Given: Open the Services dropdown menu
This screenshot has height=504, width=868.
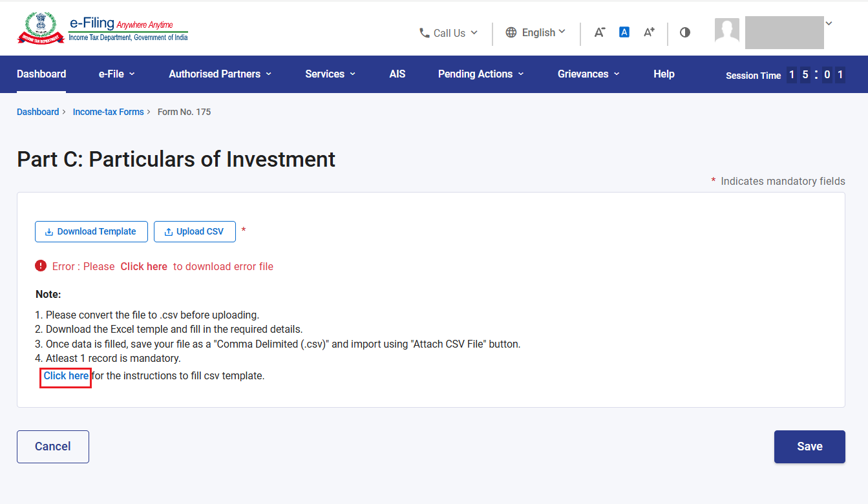Looking at the screenshot, I should click(330, 74).
